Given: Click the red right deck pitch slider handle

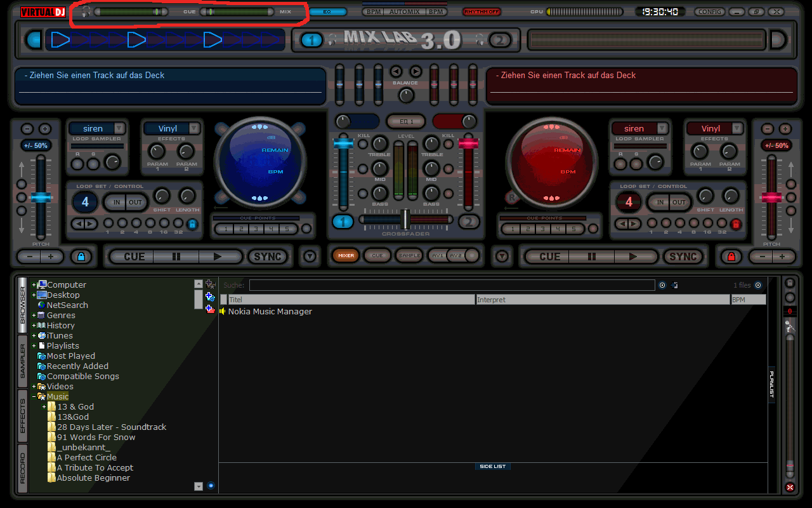Looking at the screenshot, I should pos(772,197).
